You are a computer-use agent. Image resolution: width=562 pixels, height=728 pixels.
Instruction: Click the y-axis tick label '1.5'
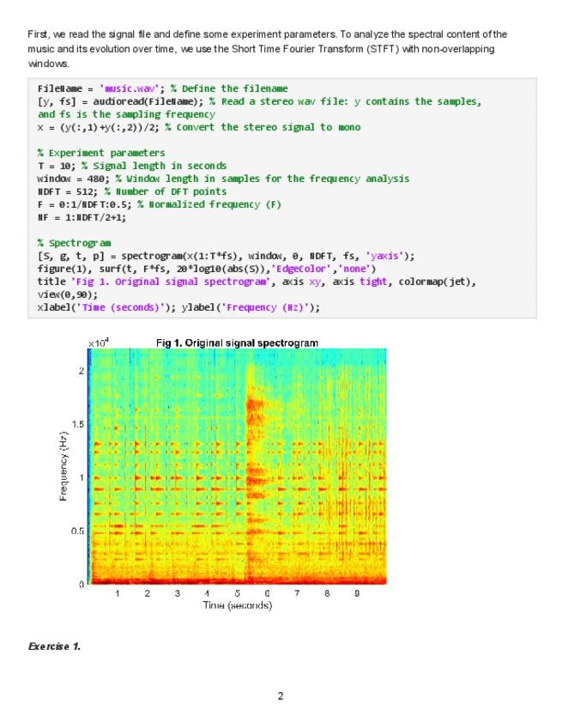78,424
